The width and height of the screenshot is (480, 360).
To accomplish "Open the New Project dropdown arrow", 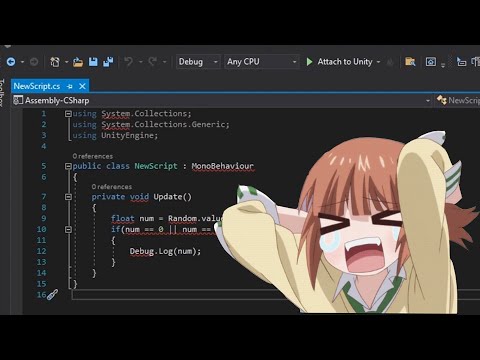I will point(66,62).
